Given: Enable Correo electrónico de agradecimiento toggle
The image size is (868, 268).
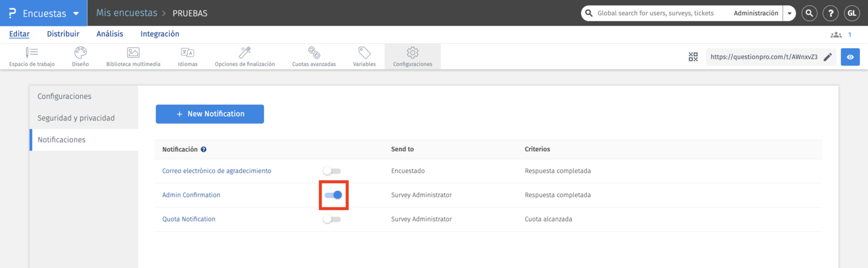Looking at the screenshot, I should [x=332, y=171].
